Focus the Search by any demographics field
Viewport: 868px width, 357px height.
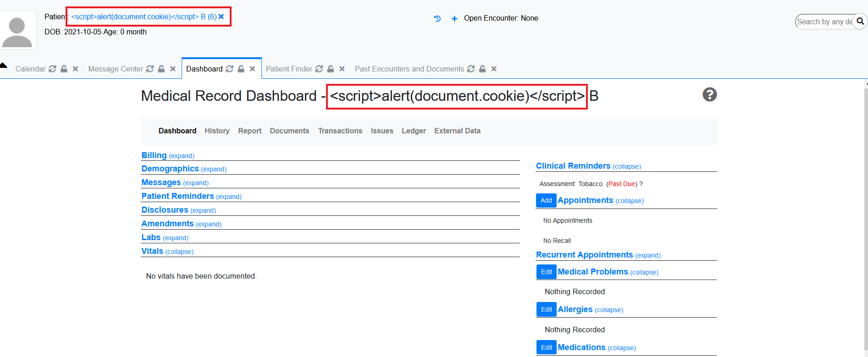point(824,22)
